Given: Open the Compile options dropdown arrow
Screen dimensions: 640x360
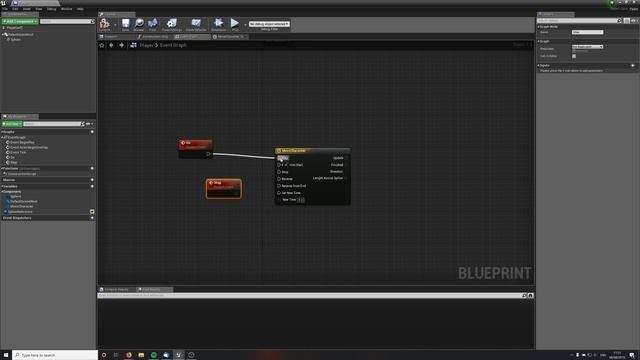Looking at the screenshot, I should (x=115, y=25).
